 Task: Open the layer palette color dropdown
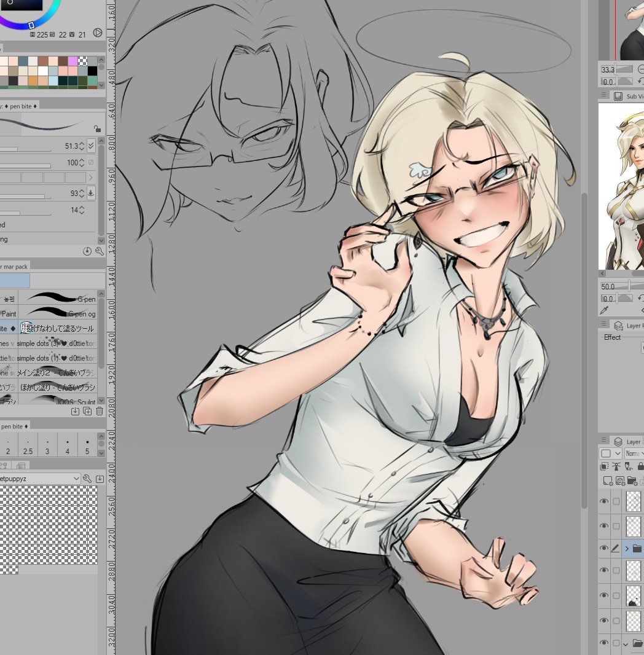pos(611,453)
